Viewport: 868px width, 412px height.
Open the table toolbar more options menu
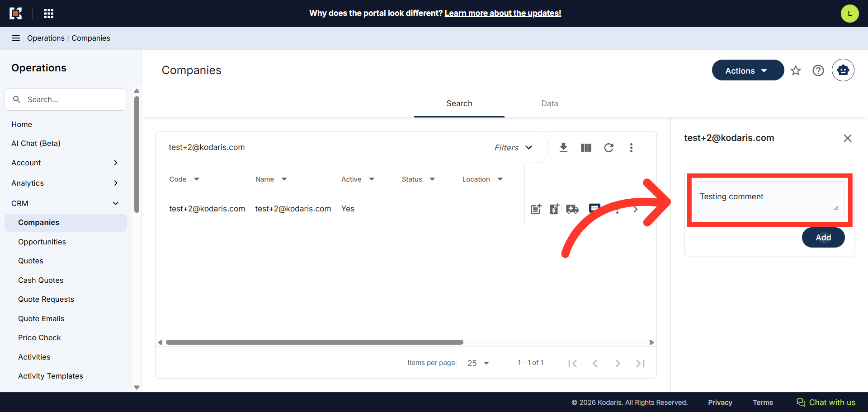[x=631, y=148]
